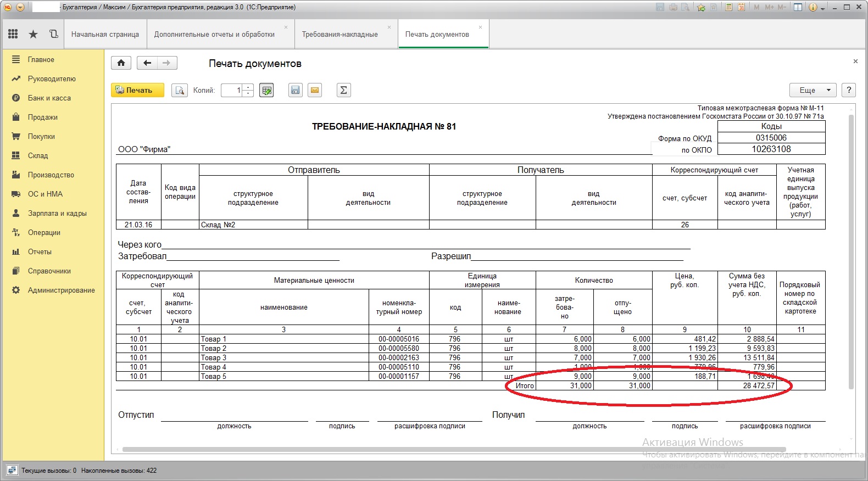Select Склад №2 cell
Viewport: 868px width, 481px height.
(253, 225)
